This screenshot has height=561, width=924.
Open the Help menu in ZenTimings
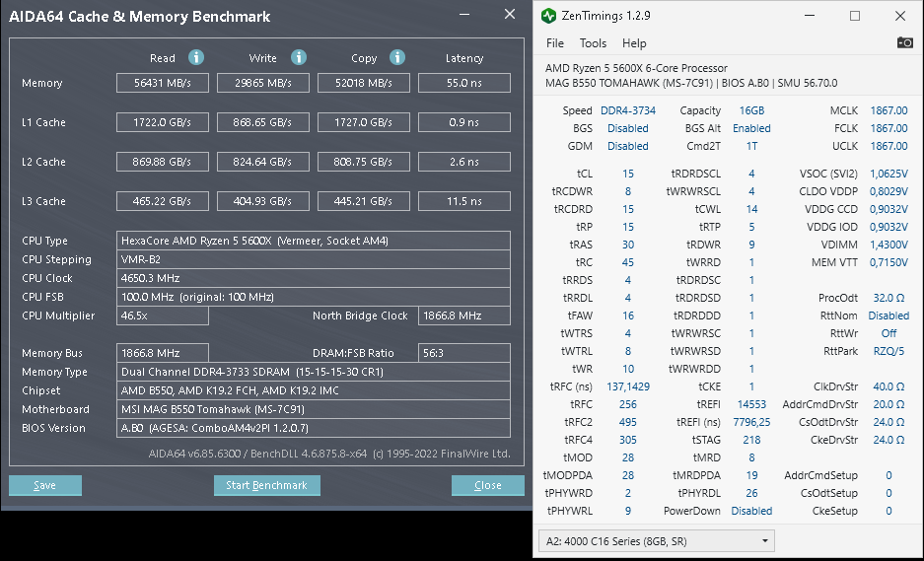tap(634, 43)
